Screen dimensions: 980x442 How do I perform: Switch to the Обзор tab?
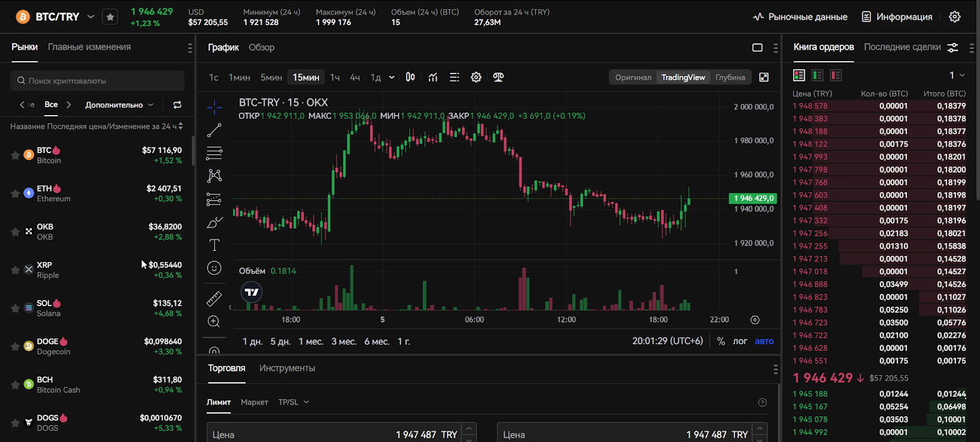coord(262,47)
